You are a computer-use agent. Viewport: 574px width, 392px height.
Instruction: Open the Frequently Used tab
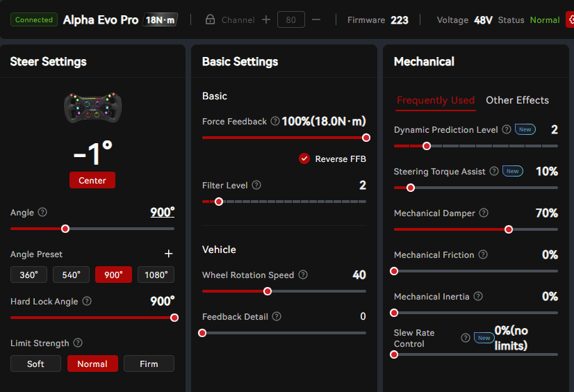point(436,100)
